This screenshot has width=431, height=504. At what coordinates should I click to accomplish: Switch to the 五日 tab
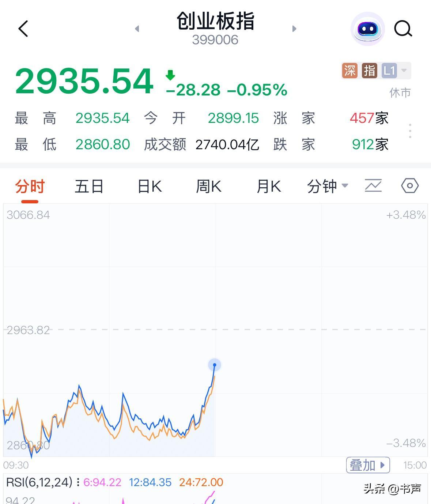pyautogui.click(x=89, y=186)
